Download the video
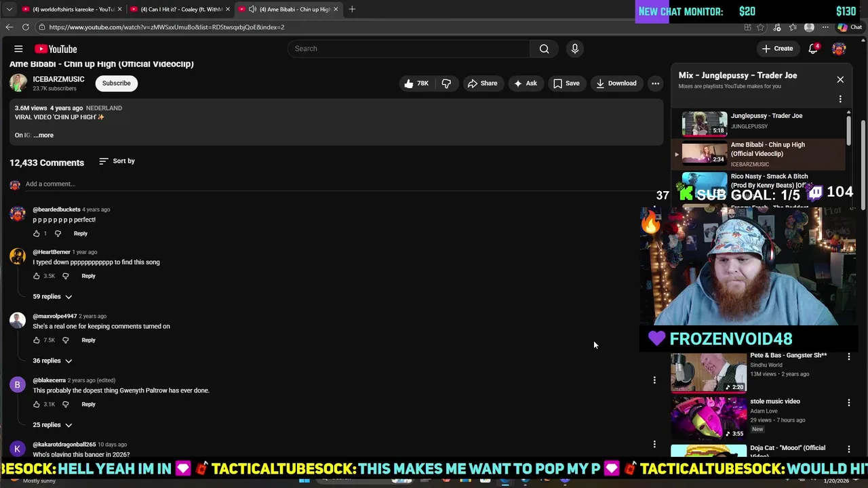The width and height of the screenshot is (868, 488). pos(616,83)
